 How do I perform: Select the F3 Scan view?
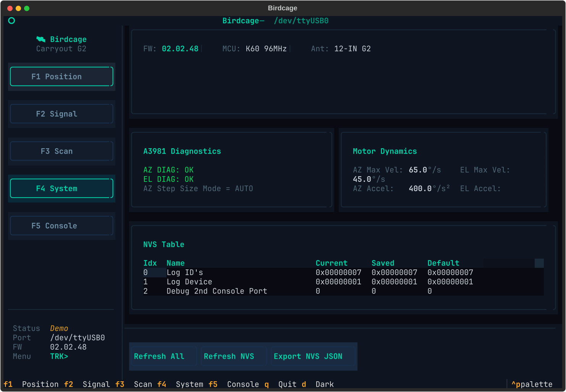[61, 151]
